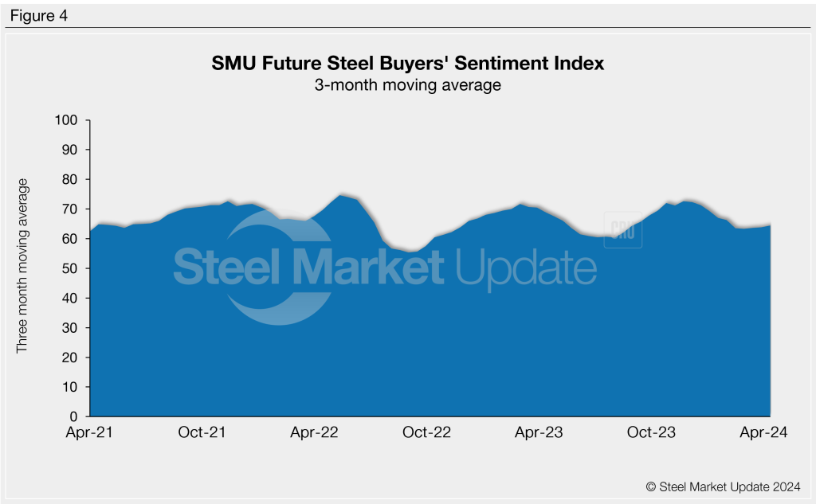816x504 pixels.
Task: Click the 20 y-axis tick label
Action: point(69,357)
